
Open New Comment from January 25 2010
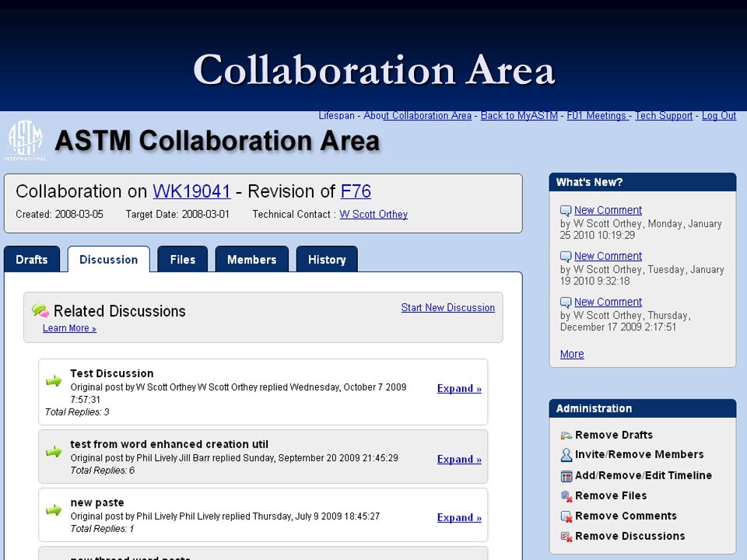(x=608, y=210)
